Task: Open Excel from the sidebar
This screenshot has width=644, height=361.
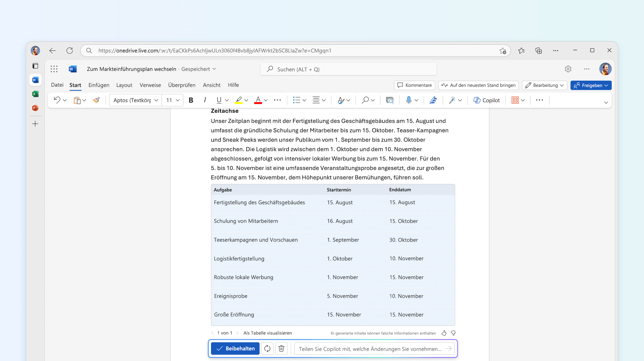Action: coord(35,94)
